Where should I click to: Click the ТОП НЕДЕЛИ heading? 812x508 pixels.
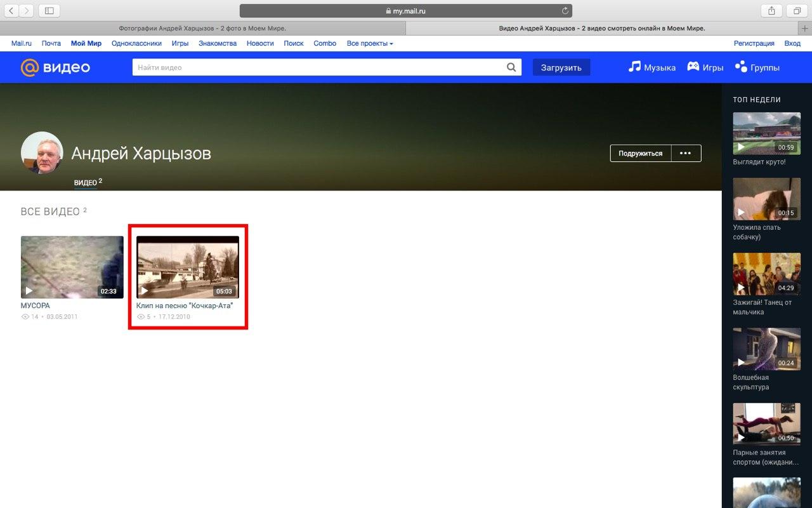click(757, 100)
